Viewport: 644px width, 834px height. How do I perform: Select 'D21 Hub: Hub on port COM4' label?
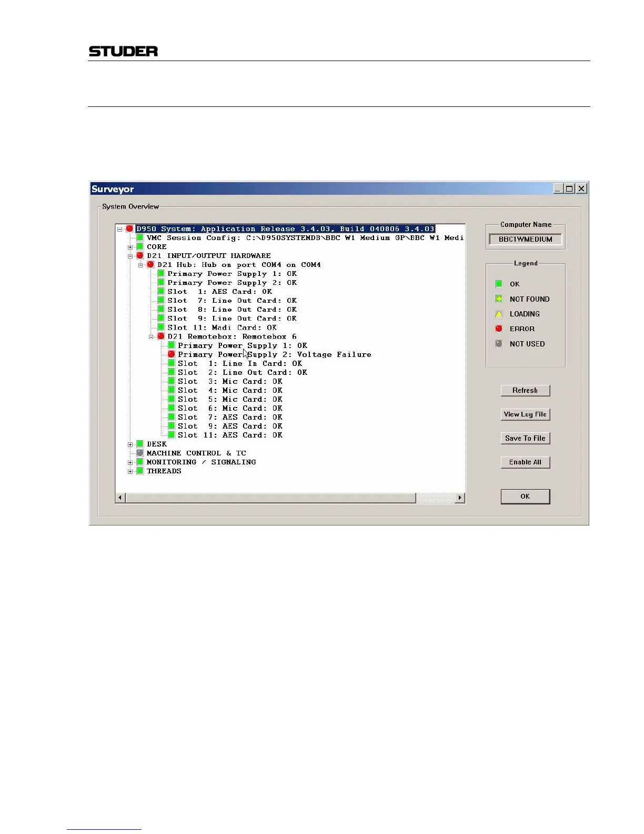click(239, 265)
